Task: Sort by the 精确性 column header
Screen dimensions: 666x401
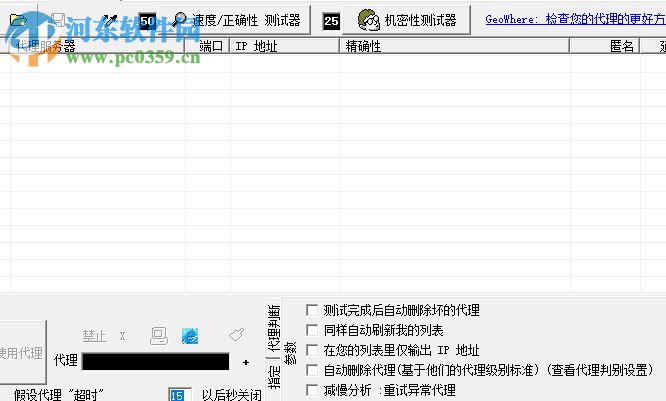Action: pos(454,46)
